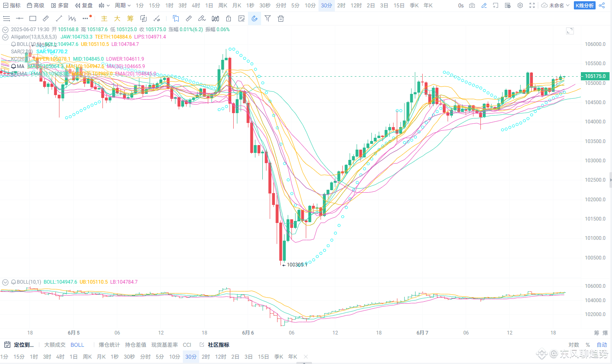The image size is (612, 364).
Task: Select the ruler measure tool left
Action: [46, 18]
